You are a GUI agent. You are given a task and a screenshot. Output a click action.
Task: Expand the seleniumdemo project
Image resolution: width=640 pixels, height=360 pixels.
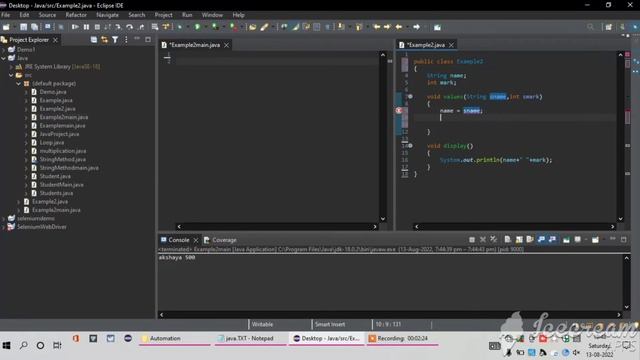[x=4, y=219]
